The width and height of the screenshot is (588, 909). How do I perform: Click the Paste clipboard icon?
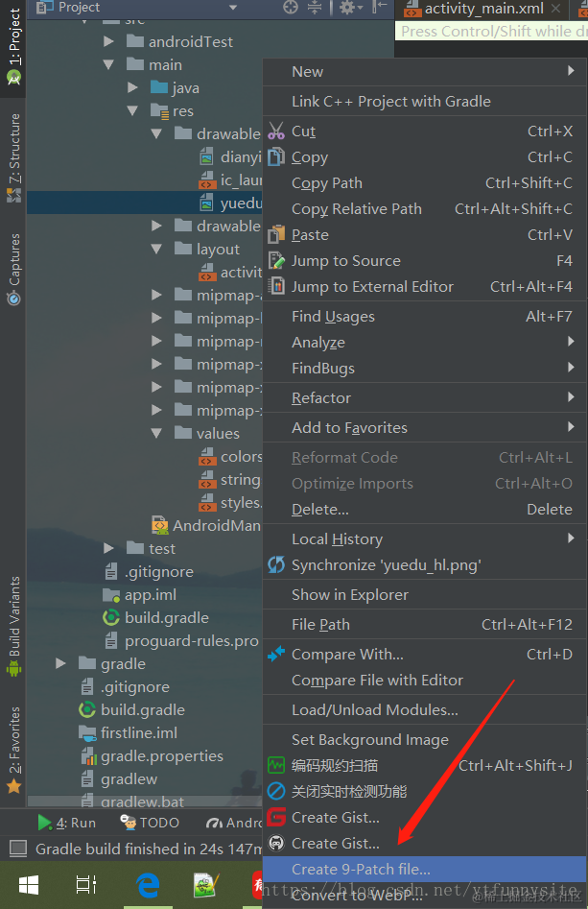276,234
